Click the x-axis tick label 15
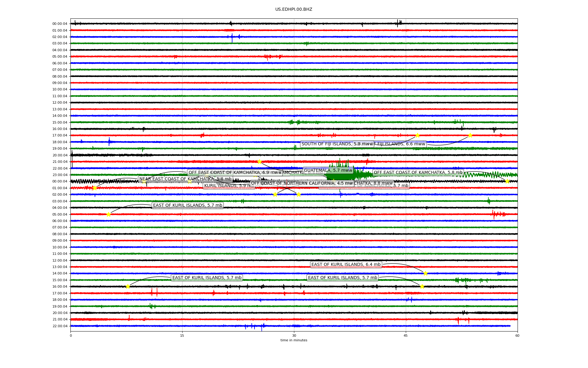This screenshot has width=588, height=368. pyautogui.click(x=182, y=335)
